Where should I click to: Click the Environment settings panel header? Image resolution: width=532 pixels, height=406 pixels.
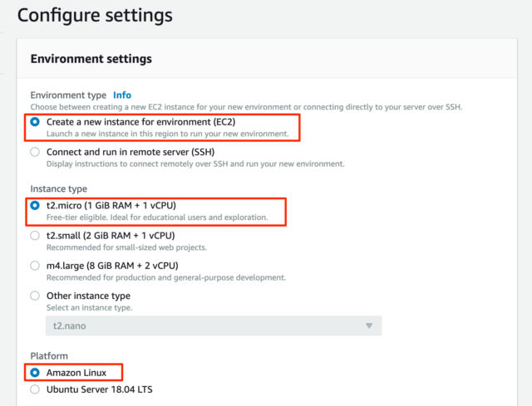point(91,59)
